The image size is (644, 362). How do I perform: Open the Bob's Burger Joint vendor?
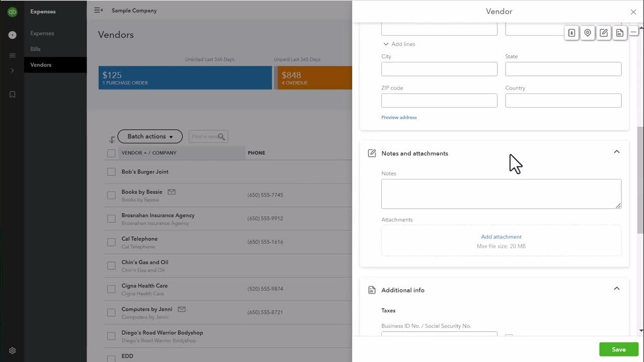coord(145,172)
